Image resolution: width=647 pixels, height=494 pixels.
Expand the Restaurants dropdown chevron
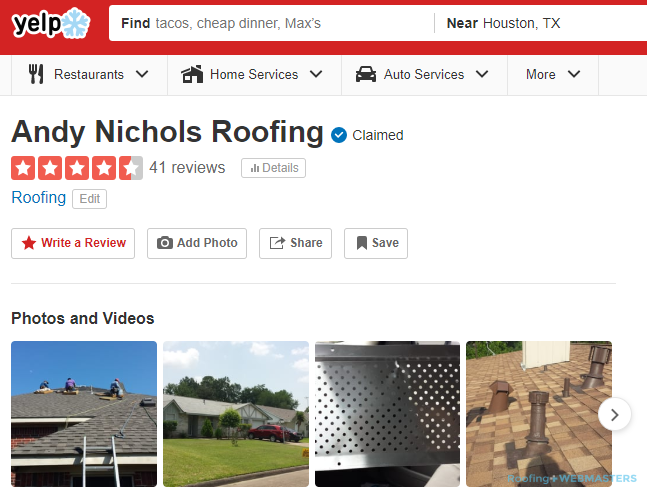(x=142, y=74)
